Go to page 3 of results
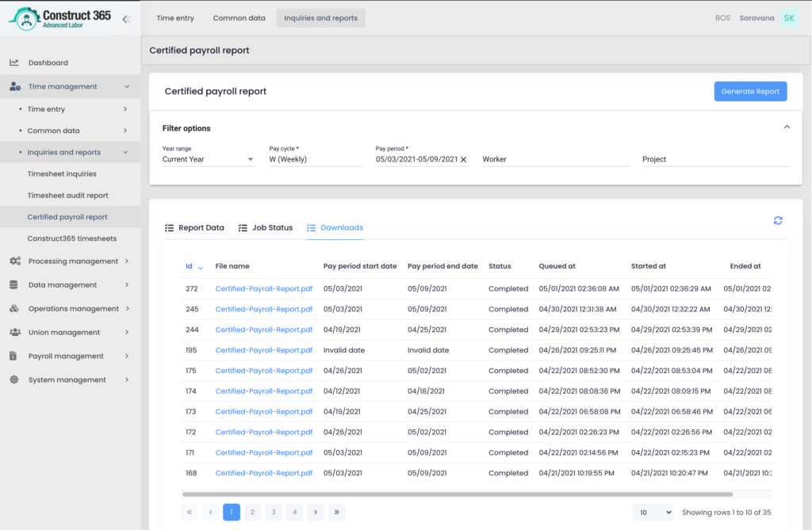The width and height of the screenshot is (812, 530). tap(274, 512)
